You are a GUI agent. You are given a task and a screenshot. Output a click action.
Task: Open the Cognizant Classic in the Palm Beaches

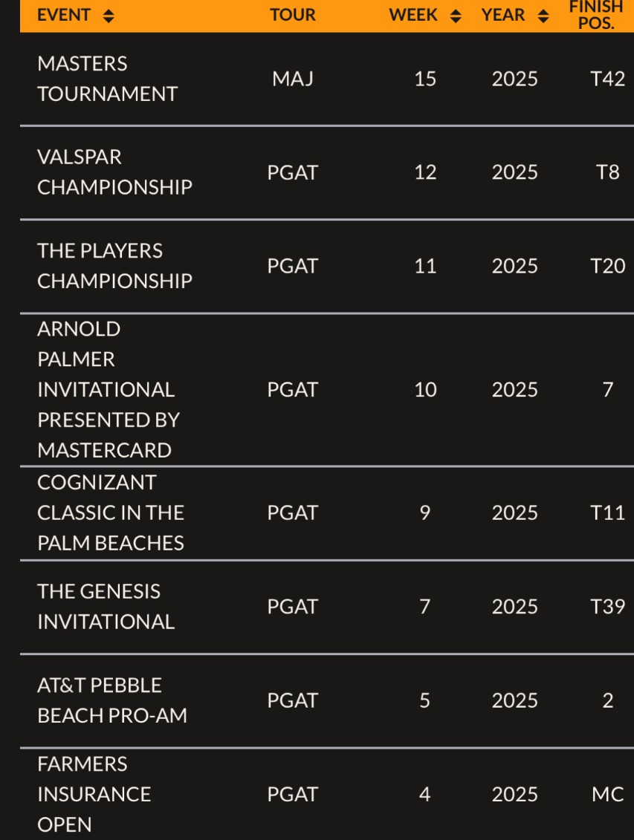click(x=111, y=512)
